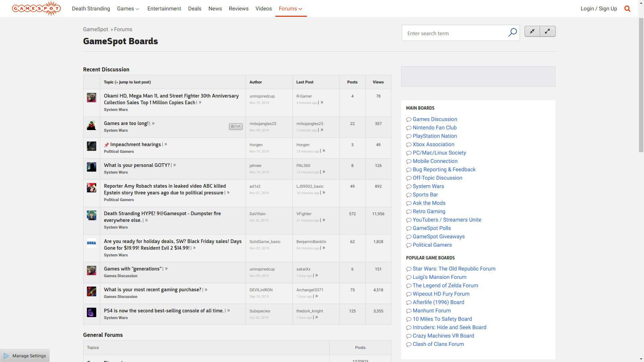The image size is (644, 362).
Task: Click the expand view arrows button
Action: point(547,31)
